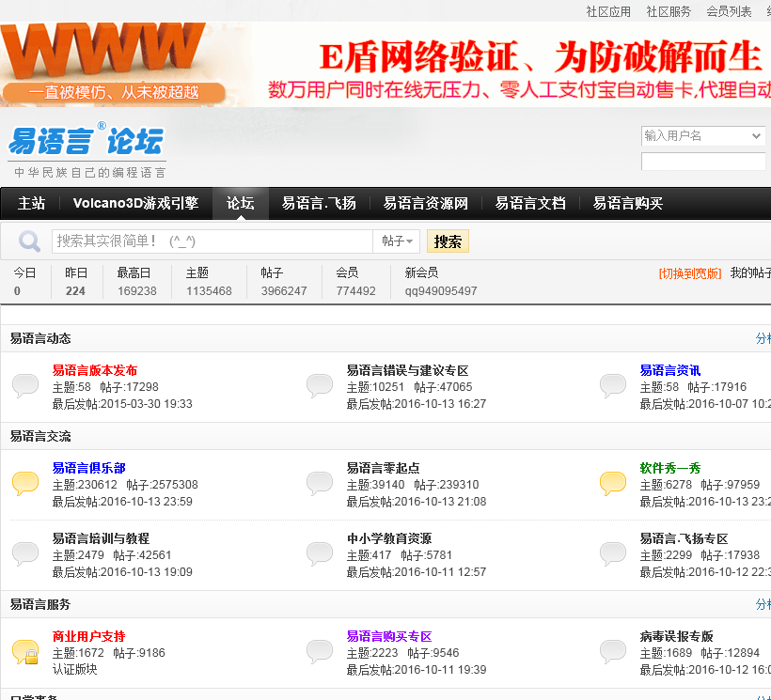
Task: Click the bubble icon beside 中小学教育资源
Action: coord(320,553)
